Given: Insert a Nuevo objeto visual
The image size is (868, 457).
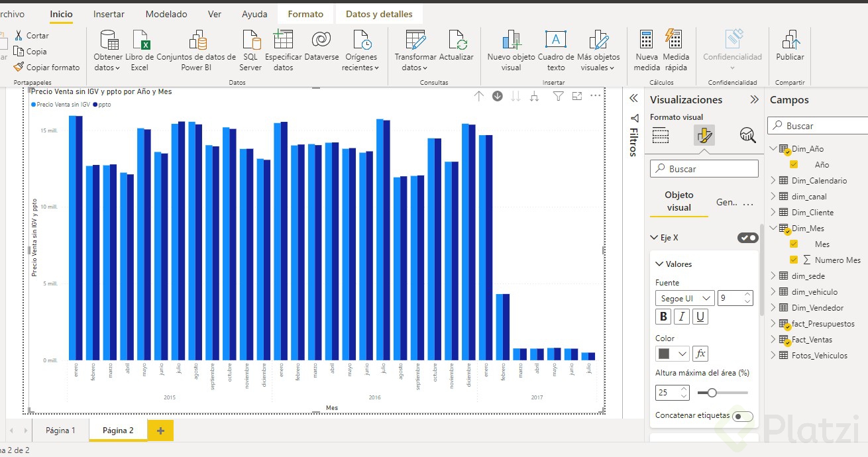Looking at the screenshot, I should (x=511, y=50).
